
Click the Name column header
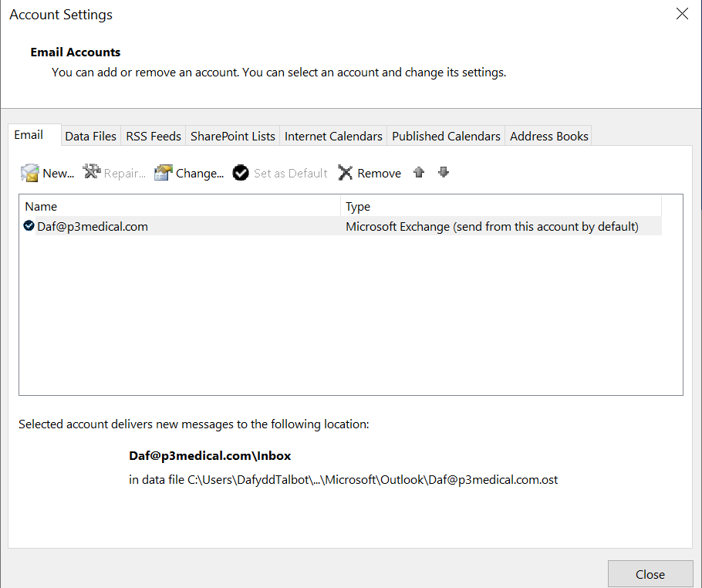coord(180,207)
